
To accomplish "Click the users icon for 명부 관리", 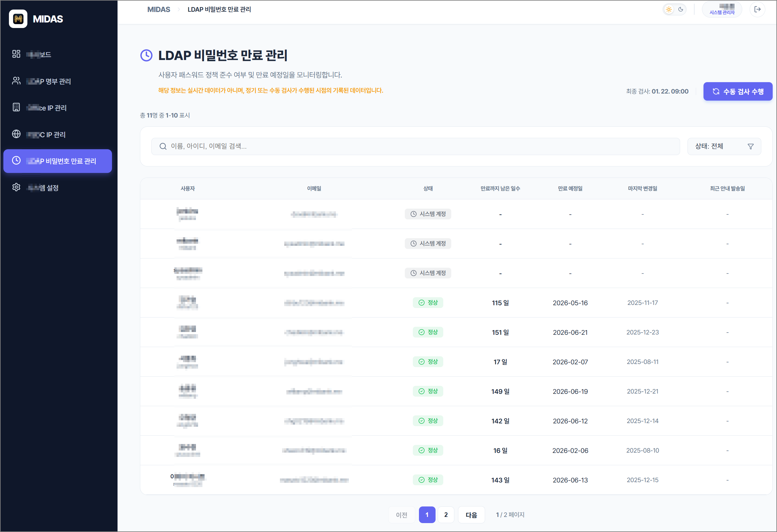I will 16,81.
